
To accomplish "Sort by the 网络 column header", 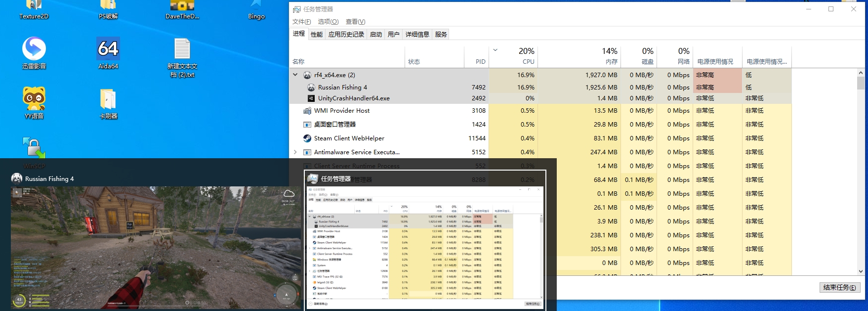I will coord(675,57).
